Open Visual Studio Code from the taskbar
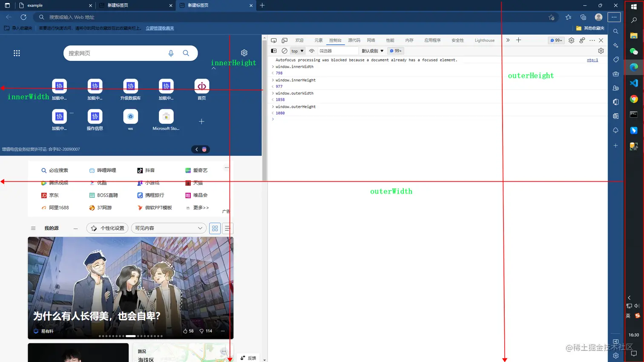 tap(634, 83)
